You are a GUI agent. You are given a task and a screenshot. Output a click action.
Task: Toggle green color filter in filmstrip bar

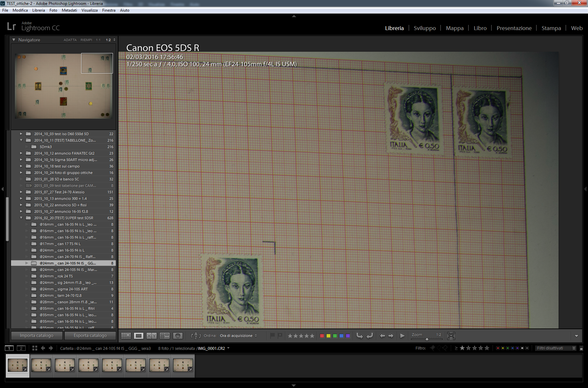pos(507,348)
